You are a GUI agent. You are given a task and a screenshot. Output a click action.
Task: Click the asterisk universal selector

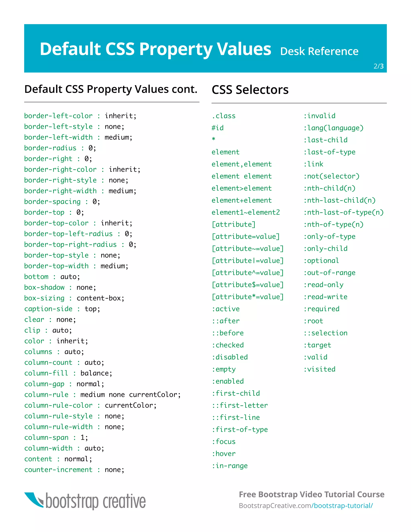(214, 139)
